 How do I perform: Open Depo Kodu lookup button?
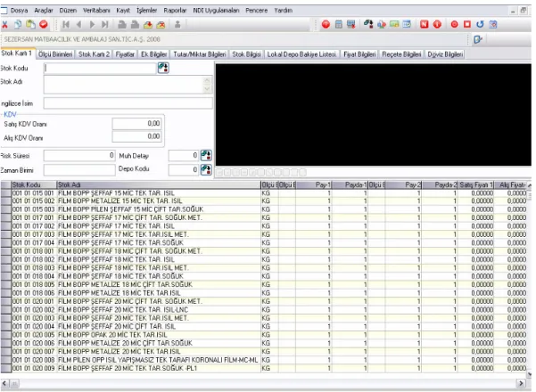206,169
